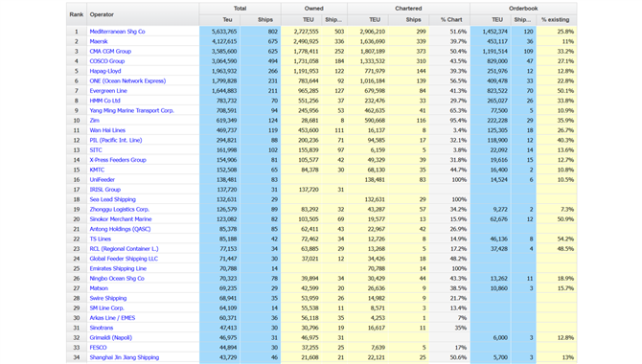The height and width of the screenshot is (364, 642).
Task: Click Wan Hai charter percentage 3.4%
Action: coord(460,130)
